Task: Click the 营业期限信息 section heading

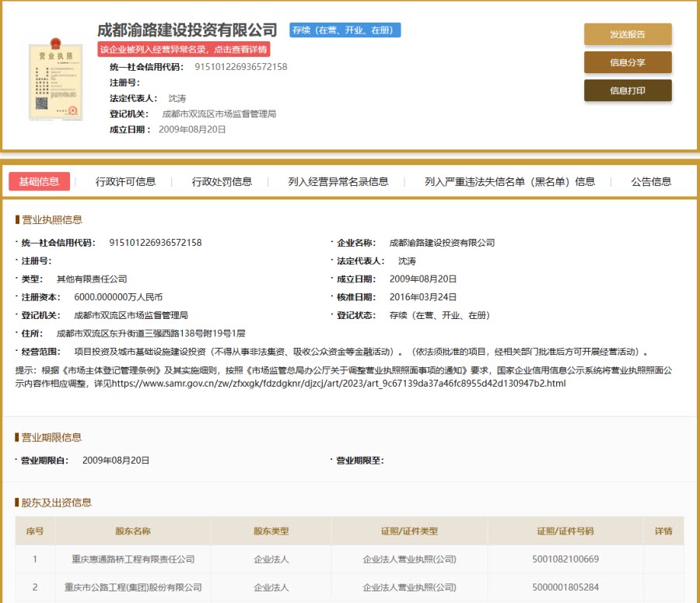Action: (x=52, y=437)
